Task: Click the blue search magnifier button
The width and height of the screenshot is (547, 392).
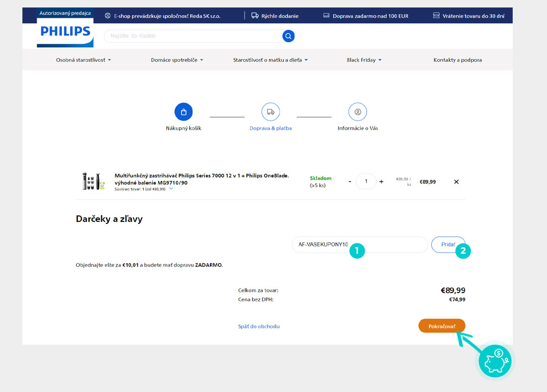Action: pyautogui.click(x=288, y=36)
